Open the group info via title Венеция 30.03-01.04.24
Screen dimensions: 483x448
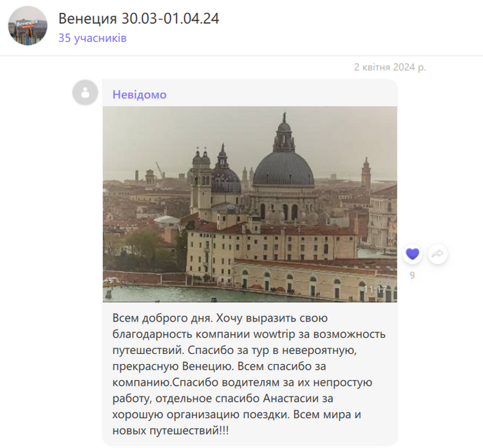click(x=138, y=19)
